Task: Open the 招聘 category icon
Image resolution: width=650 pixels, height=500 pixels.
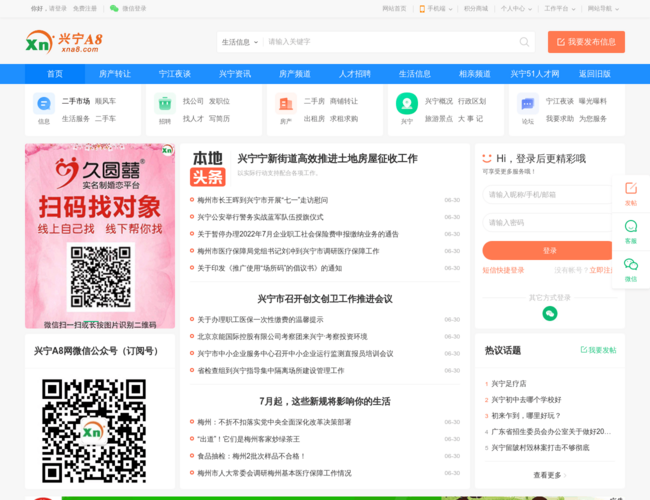Action: [x=165, y=103]
